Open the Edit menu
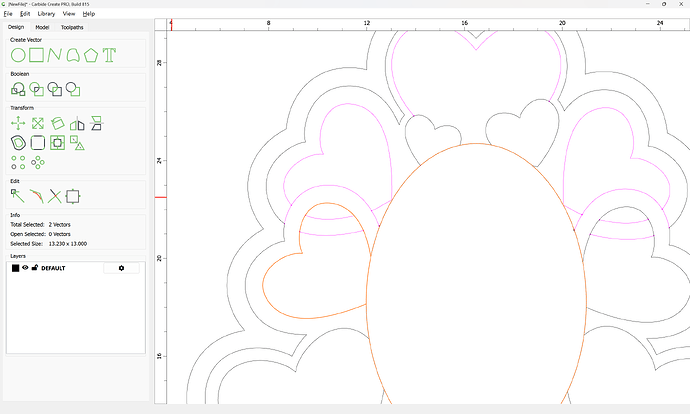 (x=25, y=14)
